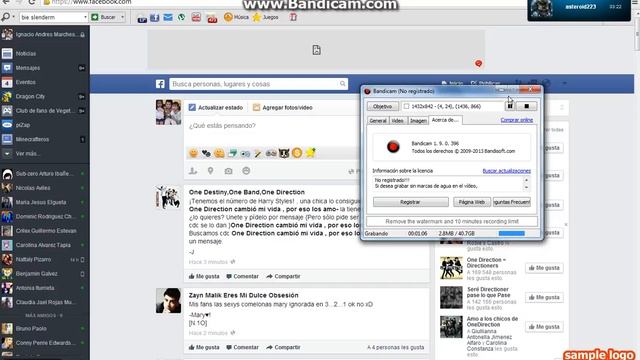Switch to the General tab in Bandicam
The height and width of the screenshot is (360, 640).
378,120
